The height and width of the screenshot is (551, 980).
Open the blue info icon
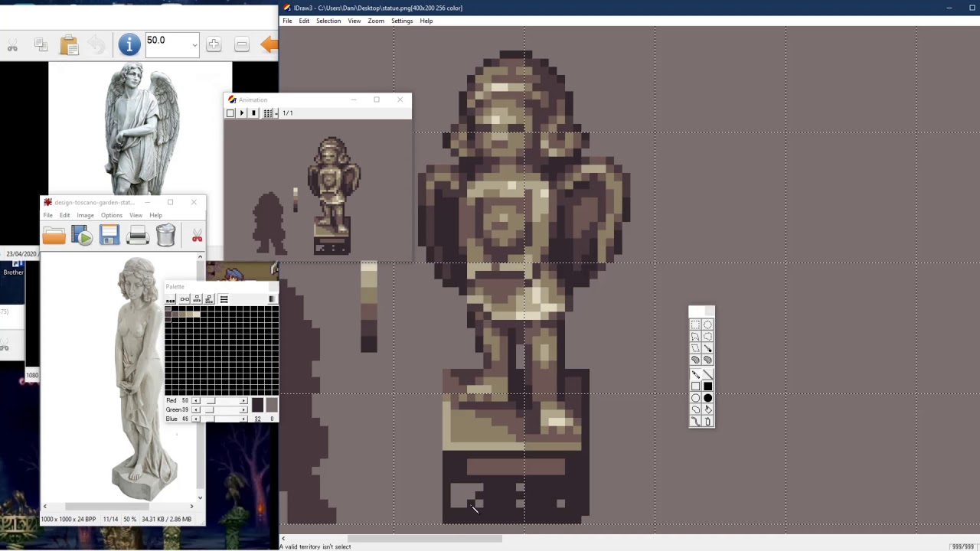pos(129,44)
